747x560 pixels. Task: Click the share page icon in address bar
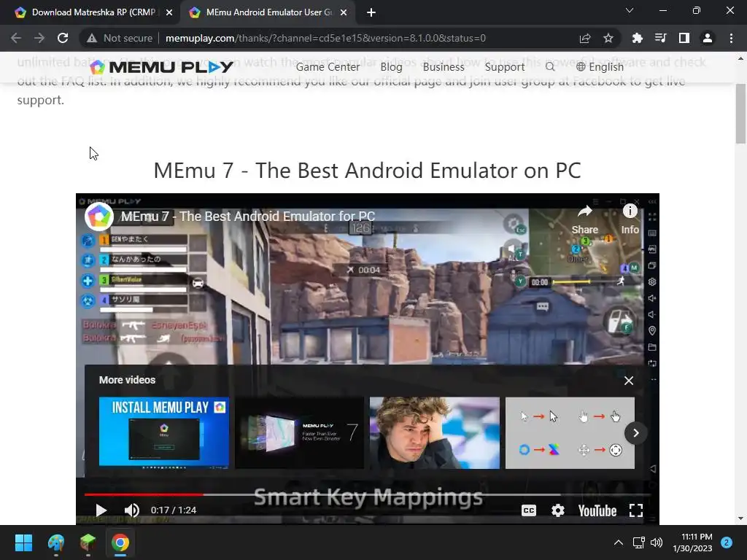pyautogui.click(x=585, y=38)
